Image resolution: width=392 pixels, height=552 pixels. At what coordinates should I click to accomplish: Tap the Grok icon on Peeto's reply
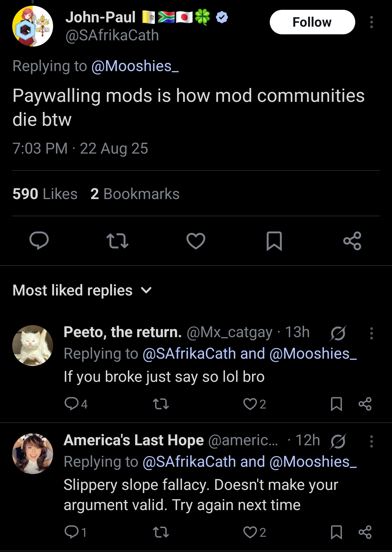pos(338,333)
